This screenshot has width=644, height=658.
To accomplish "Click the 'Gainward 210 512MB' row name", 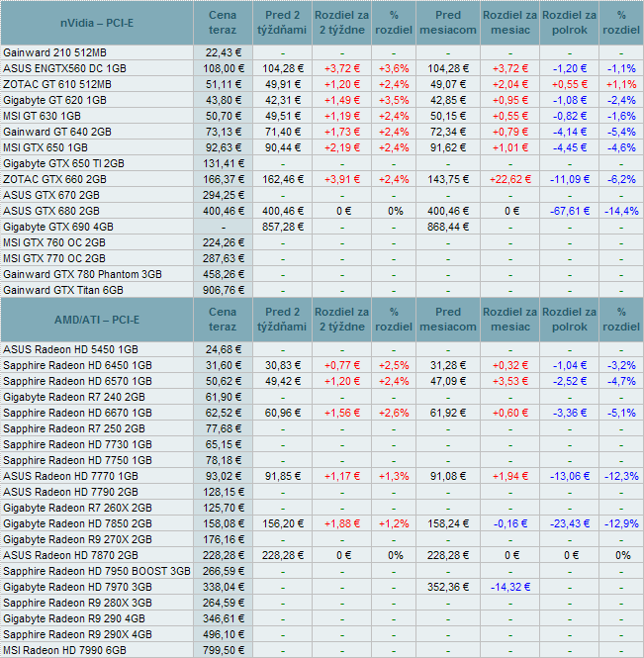I will (x=55, y=52).
